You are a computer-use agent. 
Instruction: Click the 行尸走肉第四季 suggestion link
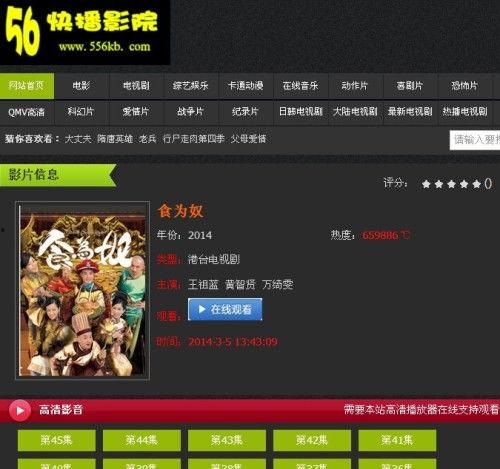pyautogui.click(x=194, y=139)
